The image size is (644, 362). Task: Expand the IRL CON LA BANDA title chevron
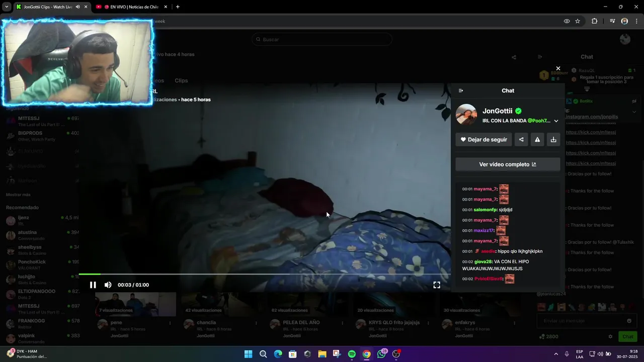coord(556,121)
